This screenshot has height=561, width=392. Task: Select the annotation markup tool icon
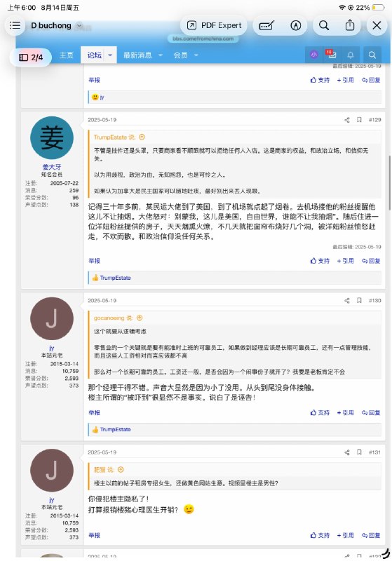pyautogui.click(x=266, y=25)
